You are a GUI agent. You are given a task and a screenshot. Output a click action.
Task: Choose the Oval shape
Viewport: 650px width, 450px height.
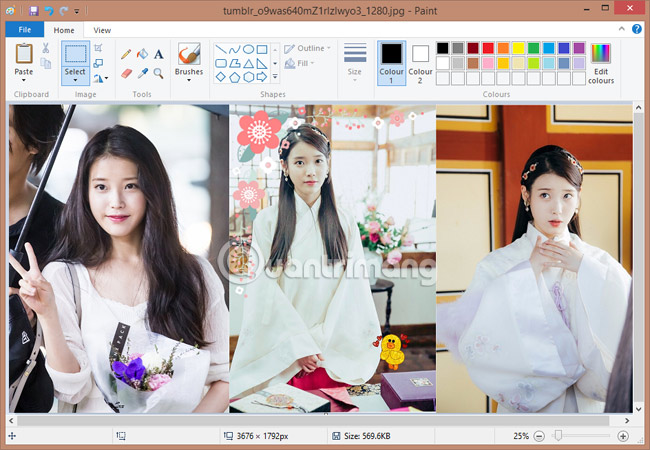[248, 50]
